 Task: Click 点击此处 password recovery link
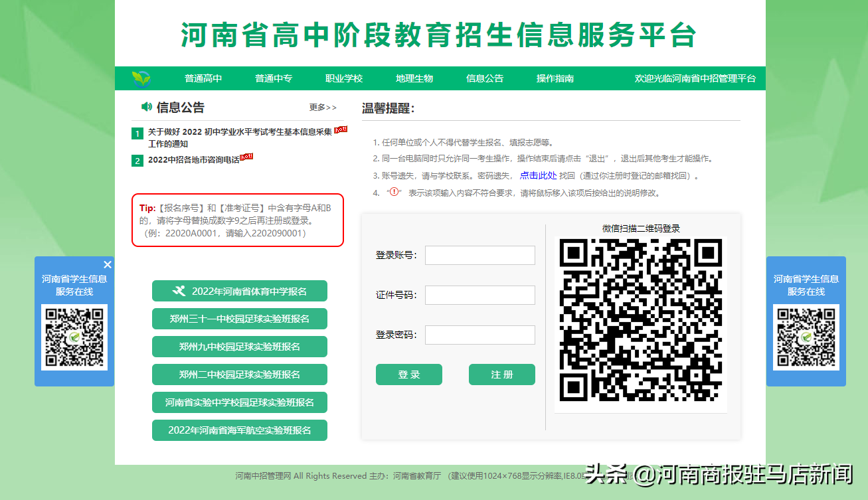click(538, 176)
